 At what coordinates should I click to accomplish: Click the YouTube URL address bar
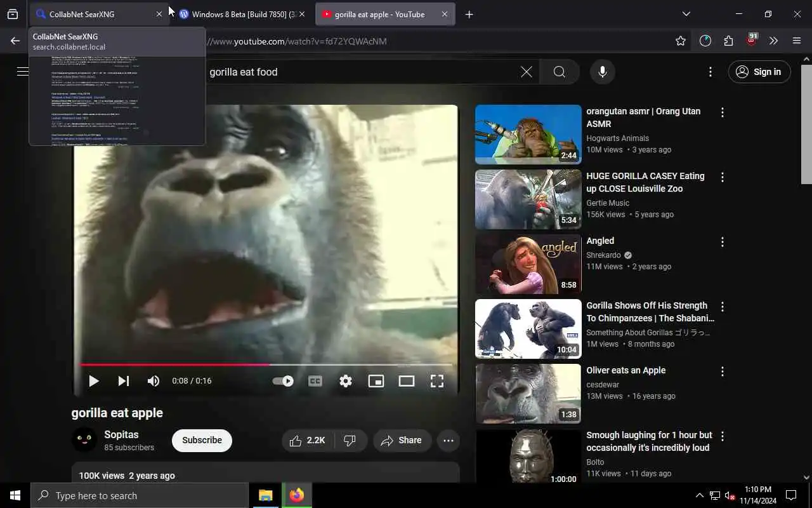point(438,41)
